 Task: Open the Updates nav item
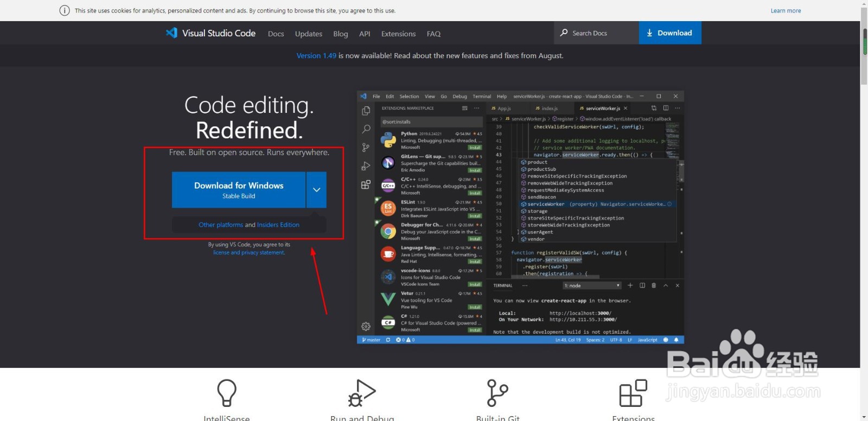(309, 34)
